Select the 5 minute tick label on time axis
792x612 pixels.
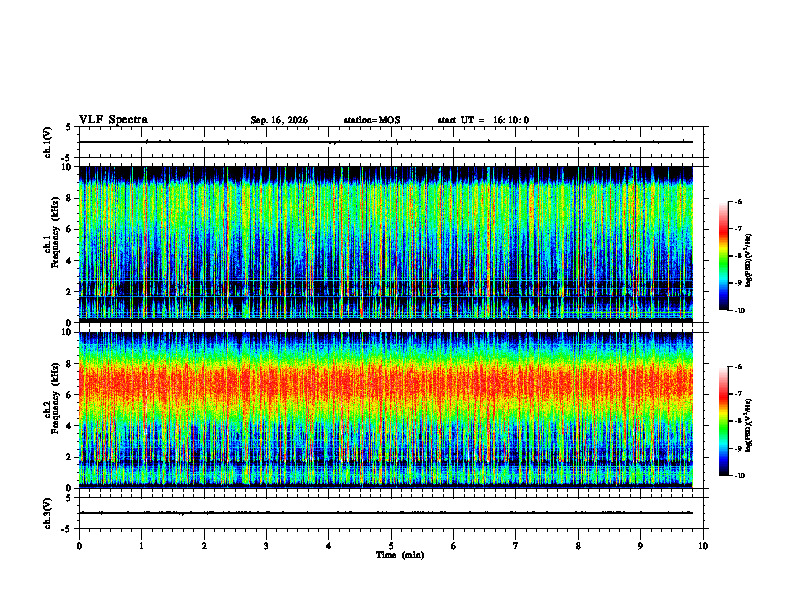tap(391, 546)
